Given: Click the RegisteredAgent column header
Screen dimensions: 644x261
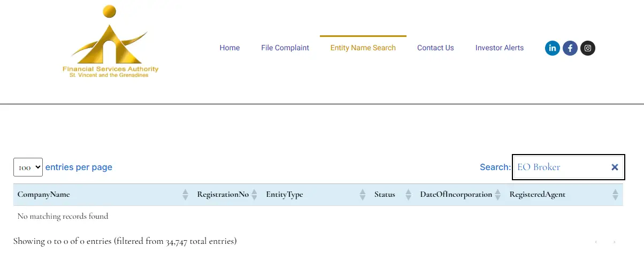Looking at the screenshot, I should 564,195.
